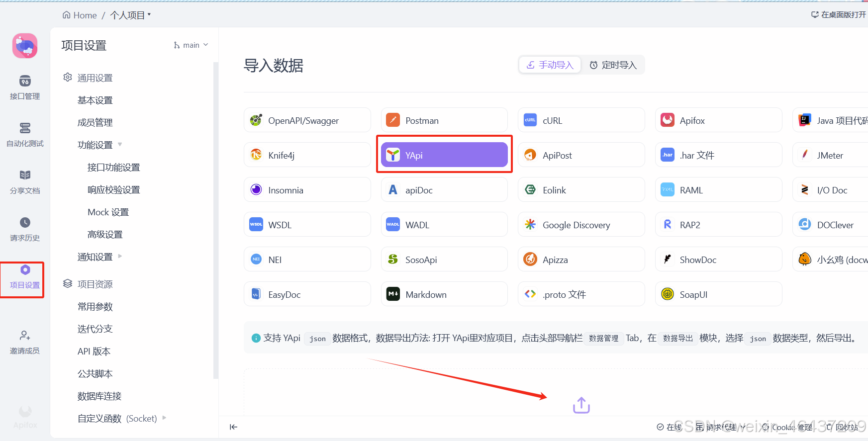Open the 接口管理 sidebar section
Image resolution: width=868 pixels, height=441 pixels.
(x=25, y=88)
